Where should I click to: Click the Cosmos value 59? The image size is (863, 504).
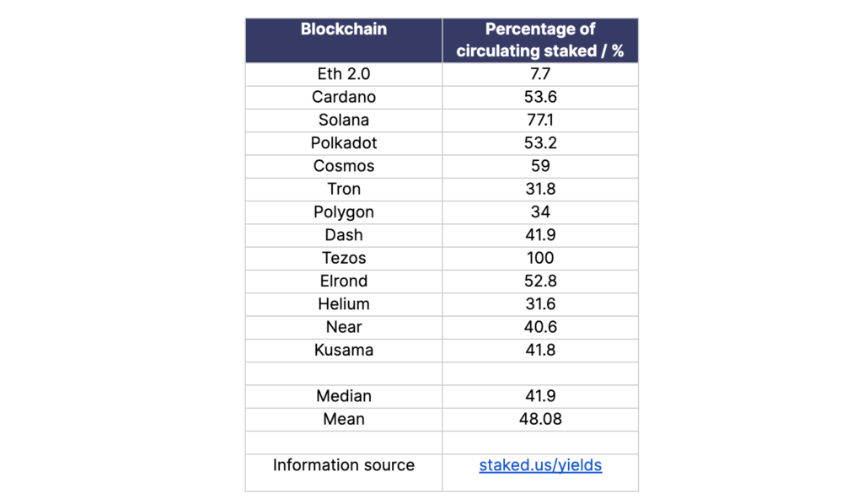coord(540,166)
